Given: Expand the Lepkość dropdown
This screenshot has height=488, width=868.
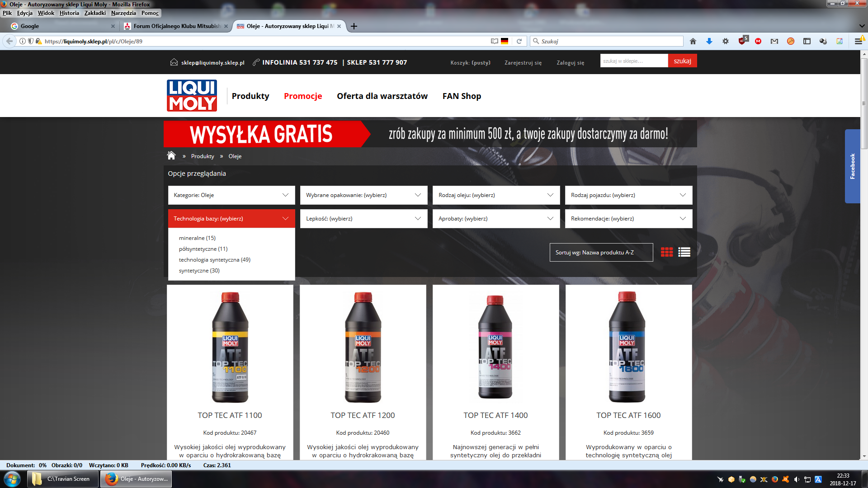Looking at the screenshot, I should [364, 219].
